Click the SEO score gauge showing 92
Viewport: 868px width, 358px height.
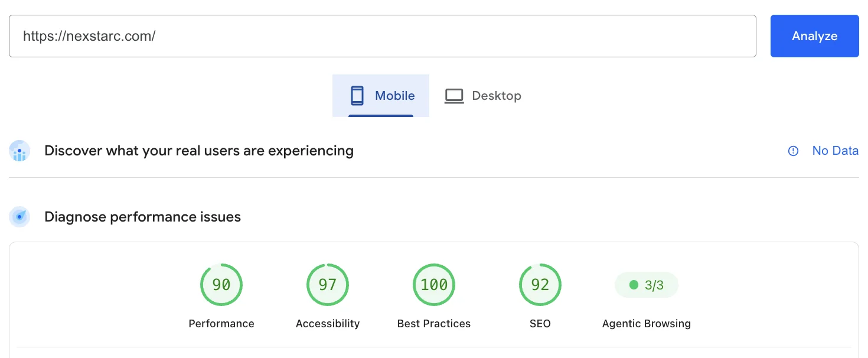pyautogui.click(x=540, y=285)
